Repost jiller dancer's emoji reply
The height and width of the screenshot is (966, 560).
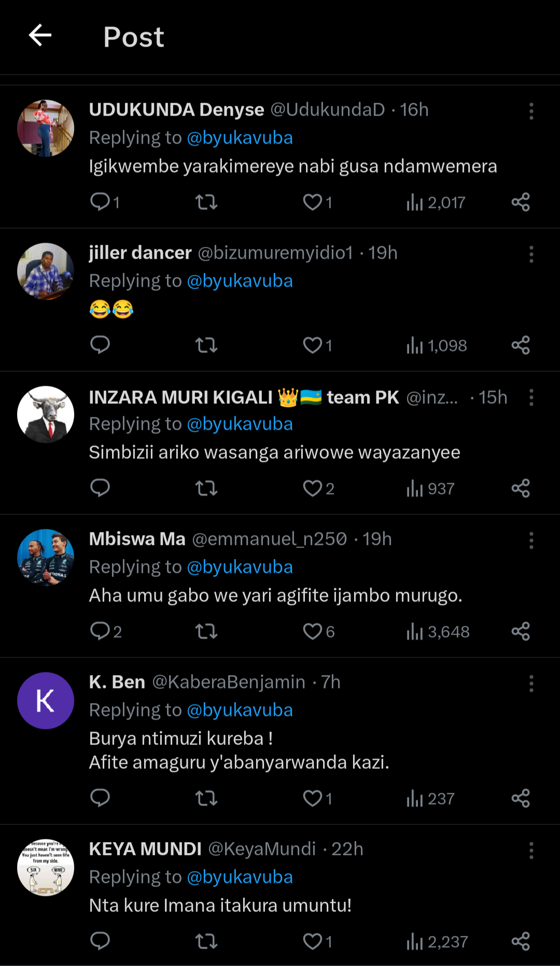(x=206, y=345)
